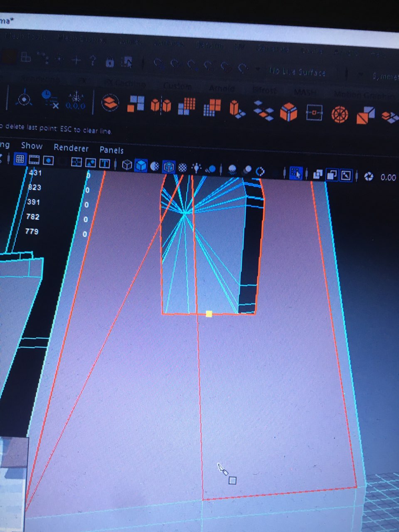The width and height of the screenshot is (399, 532).
Task: Open the Panels menu
Action: point(111,150)
